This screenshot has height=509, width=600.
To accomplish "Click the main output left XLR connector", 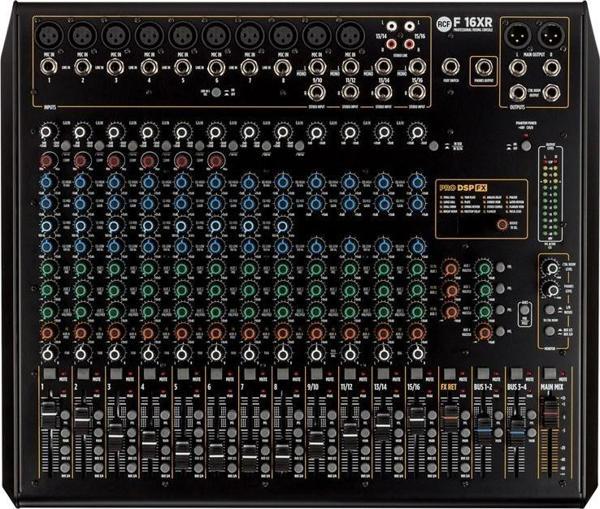I will [517, 34].
